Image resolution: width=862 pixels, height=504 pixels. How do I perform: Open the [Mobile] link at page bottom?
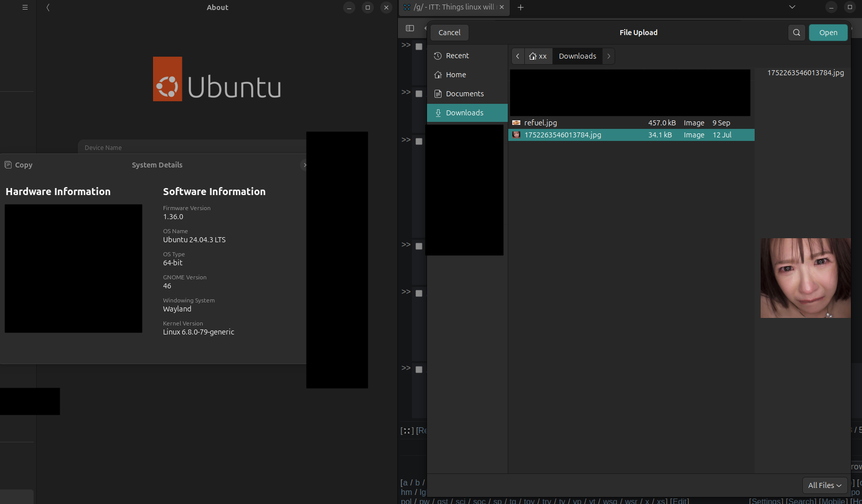tap(833, 501)
